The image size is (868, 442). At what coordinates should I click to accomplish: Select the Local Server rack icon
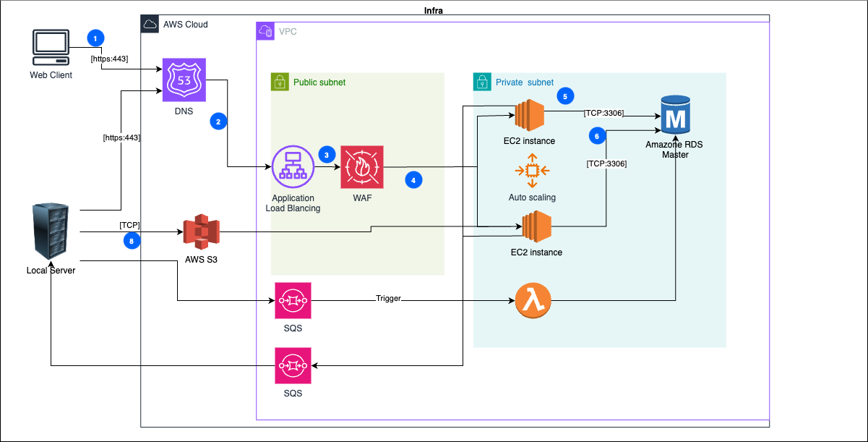point(51,232)
